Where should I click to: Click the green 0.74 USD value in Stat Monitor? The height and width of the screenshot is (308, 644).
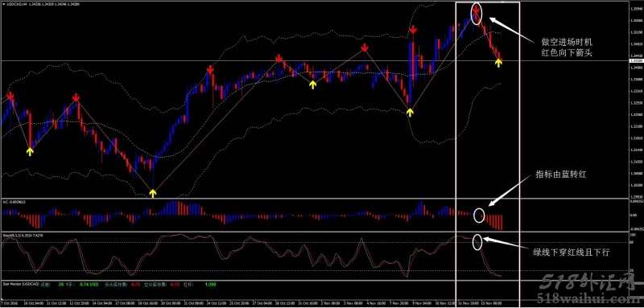coord(89,284)
